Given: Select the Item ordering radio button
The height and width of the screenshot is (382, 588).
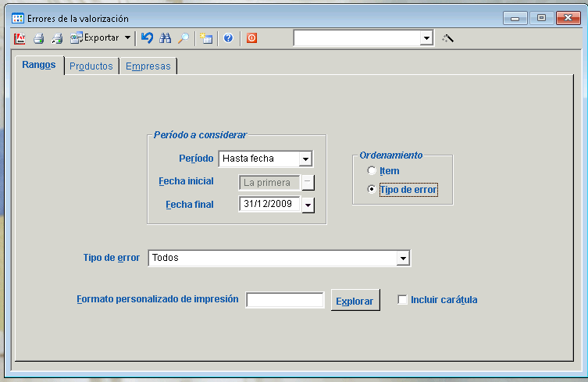Looking at the screenshot, I should (371, 171).
